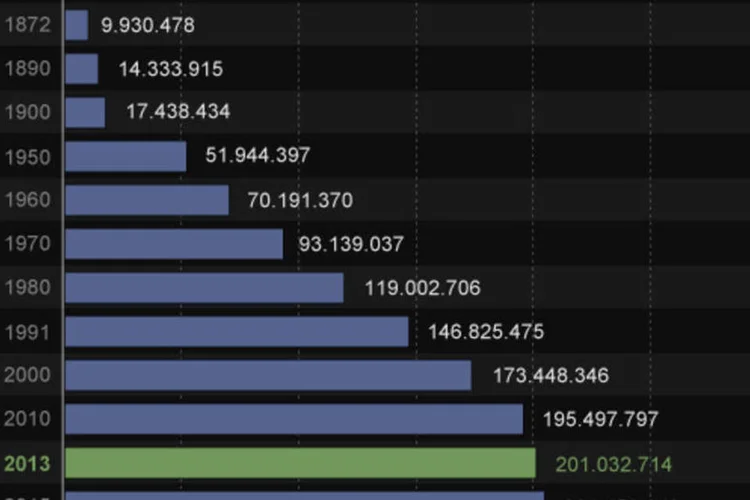
Task: Select the value 17.438.434
Action: pyautogui.click(x=178, y=112)
